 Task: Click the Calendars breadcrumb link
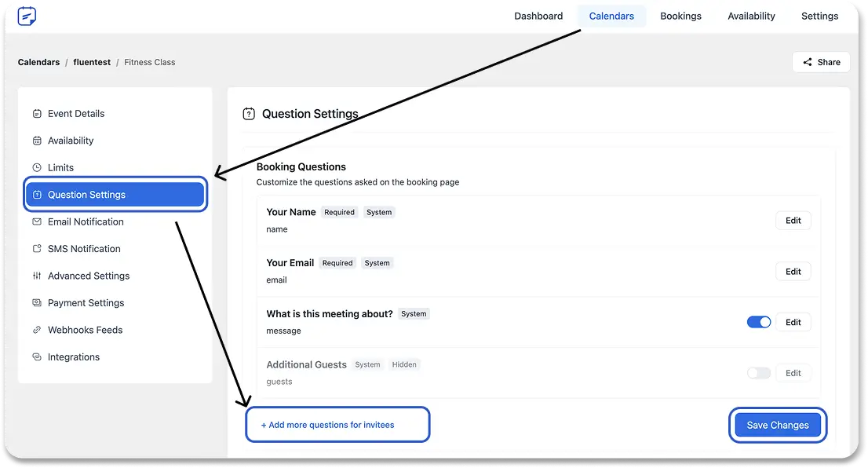(x=38, y=62)
